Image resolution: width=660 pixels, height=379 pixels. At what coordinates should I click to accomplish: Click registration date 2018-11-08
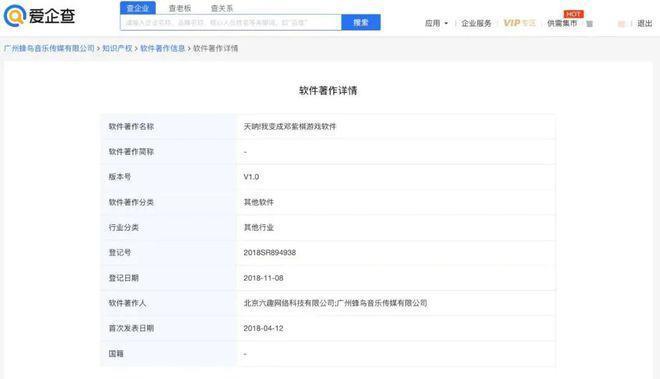263,278
